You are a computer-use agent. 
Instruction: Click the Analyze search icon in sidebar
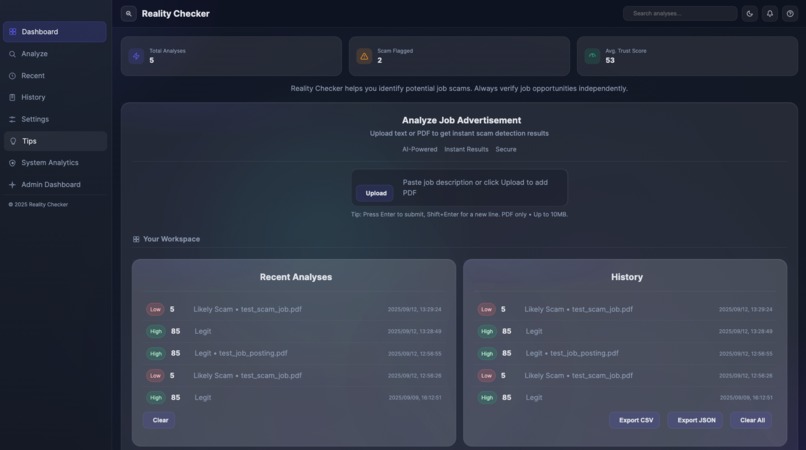pos(12,54)
